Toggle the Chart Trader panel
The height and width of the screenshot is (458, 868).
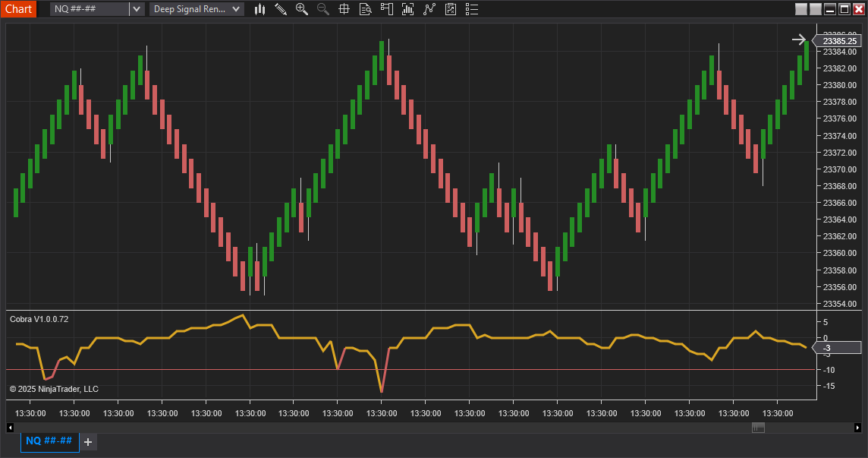click(387, 9)
